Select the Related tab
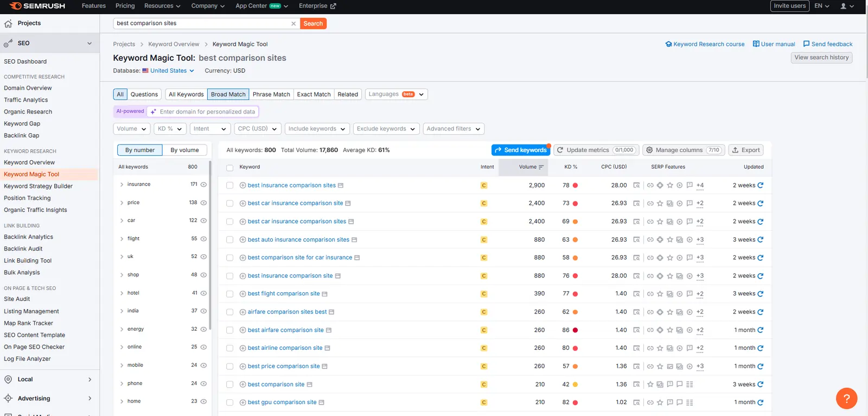Image resolution: width=868 pixels, height=416 pixels. tap(348, 94)
